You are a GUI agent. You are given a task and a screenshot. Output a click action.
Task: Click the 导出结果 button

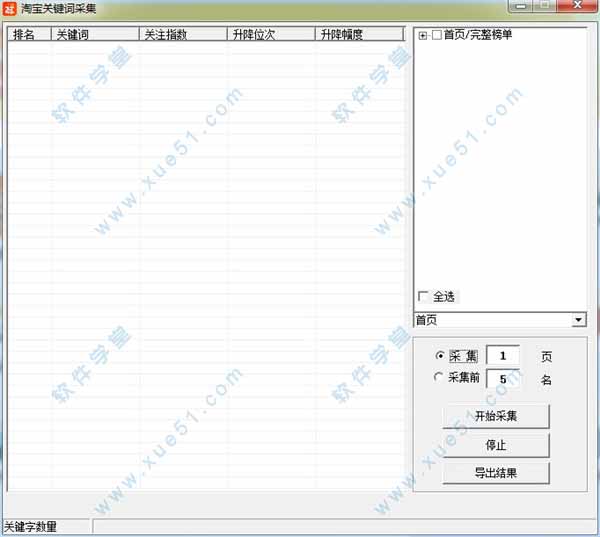(496, 473)
